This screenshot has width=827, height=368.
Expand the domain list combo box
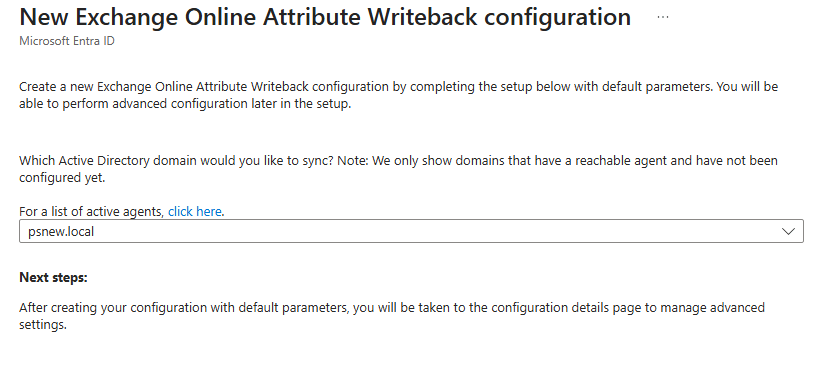(411, 231)
